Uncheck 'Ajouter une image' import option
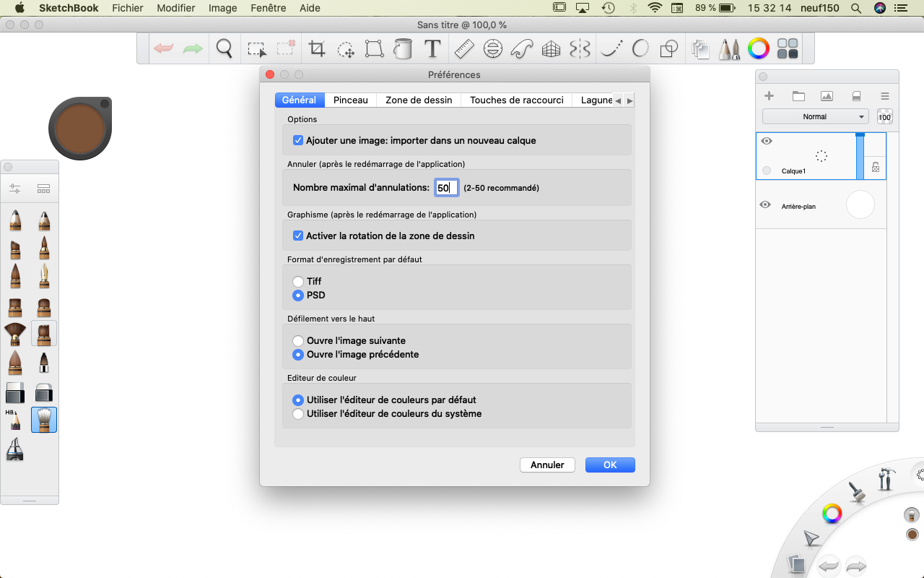 click(298, 141)
